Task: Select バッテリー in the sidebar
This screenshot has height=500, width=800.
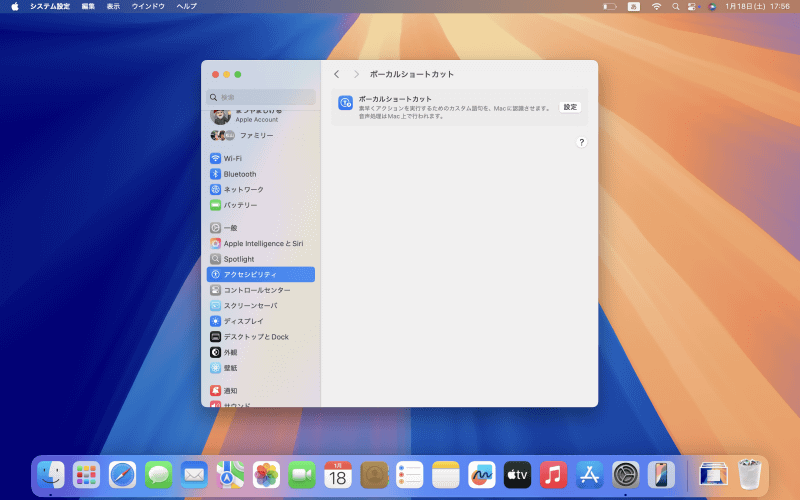Action: click(x=261, y=205)
